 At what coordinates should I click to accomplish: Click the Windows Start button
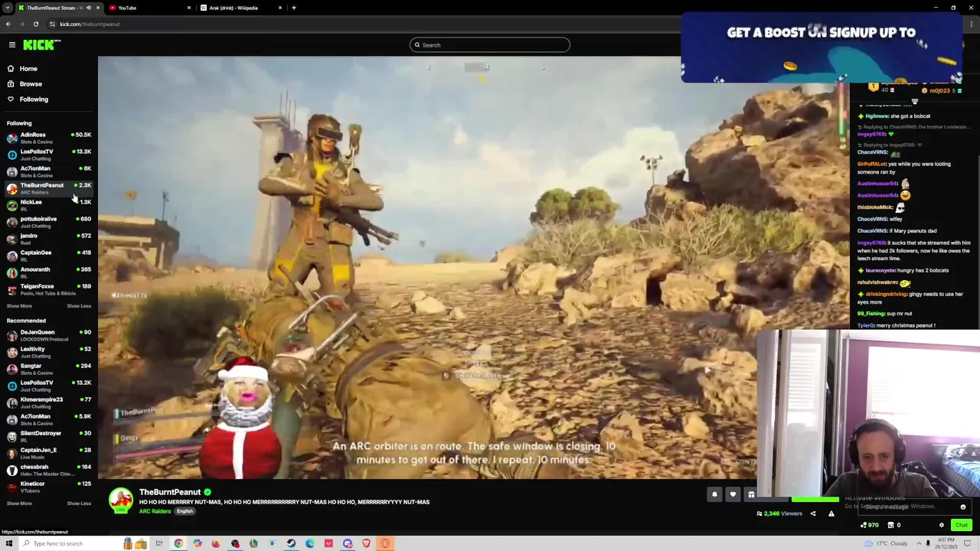point(9,543)
